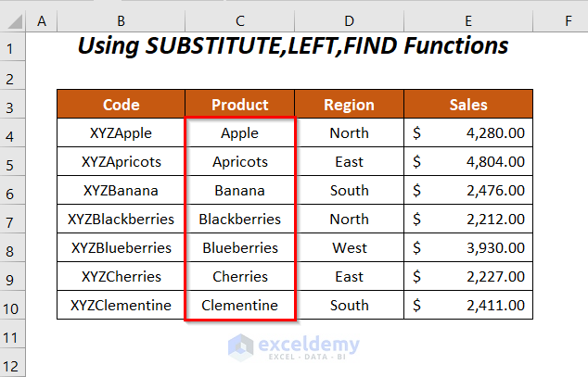This screenshot has height=377, width=588.
Task: Click the Product header cell
Action: click(x=239, y=105)
